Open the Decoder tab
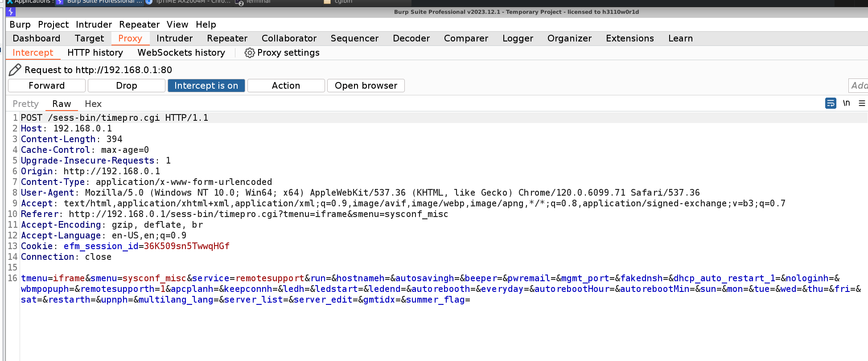The image size is (868, 361). 411,38
